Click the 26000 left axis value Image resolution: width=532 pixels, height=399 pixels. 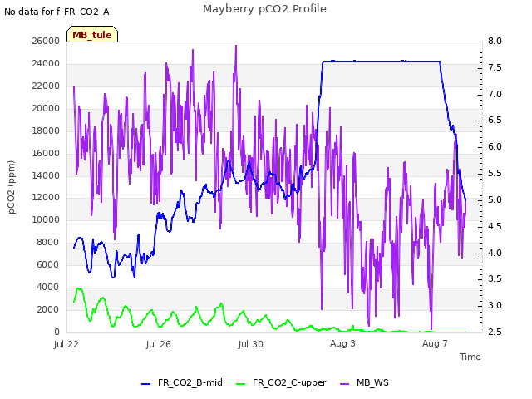tap(46, 41)
